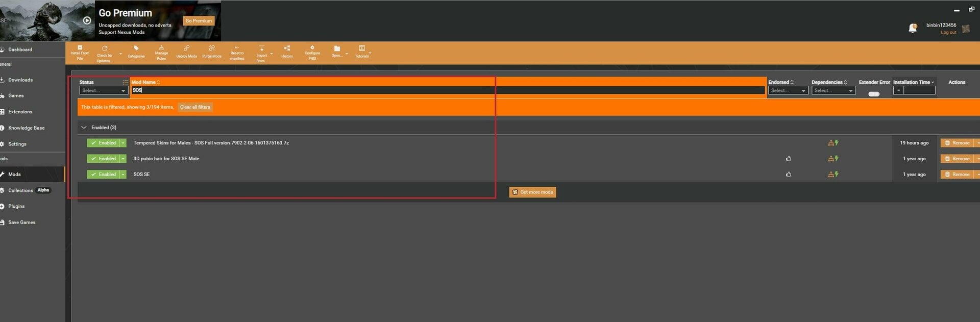
Task: Open the Endorsed filter Select dropdown
Action: click(788, 90)
